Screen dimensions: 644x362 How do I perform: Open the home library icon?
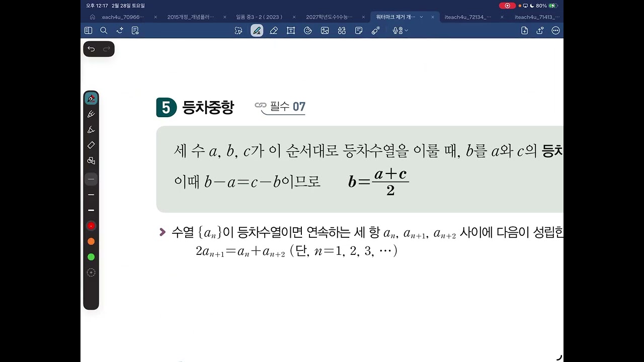[x=92, y=17]
